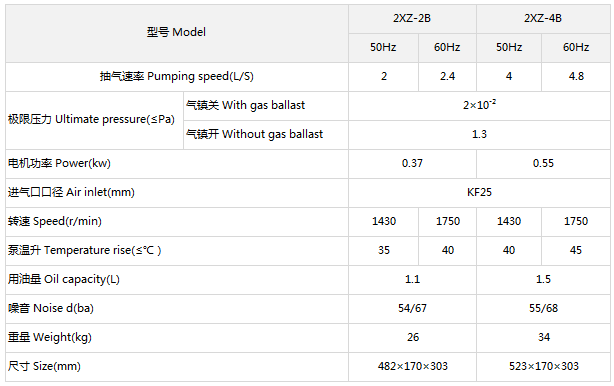
Task: Click the Temperature rise value 35
Action: pyautogui.click(x=383, y=251)
